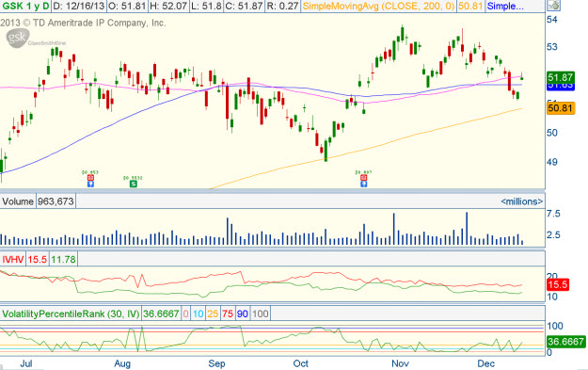This screenshot has height=370, width=588.
Task: Click the orange 25 level value
Action: pyautogui.click(x=213, y=314)
